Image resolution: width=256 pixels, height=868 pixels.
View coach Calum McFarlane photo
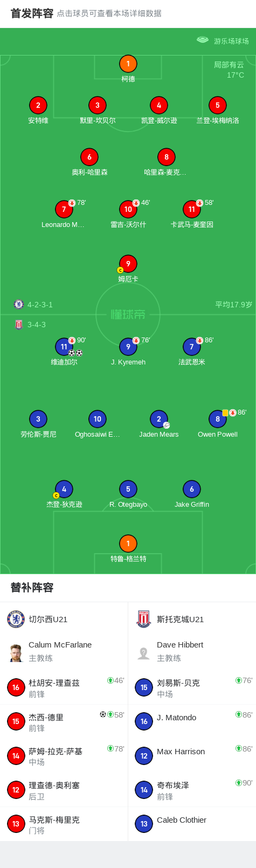(x=16, y=652)
